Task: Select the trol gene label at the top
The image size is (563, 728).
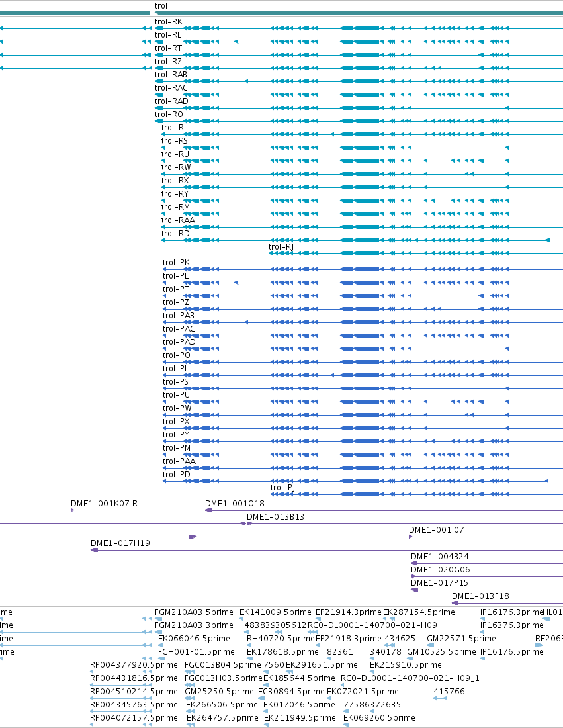Action: click(x=161, y=6)
